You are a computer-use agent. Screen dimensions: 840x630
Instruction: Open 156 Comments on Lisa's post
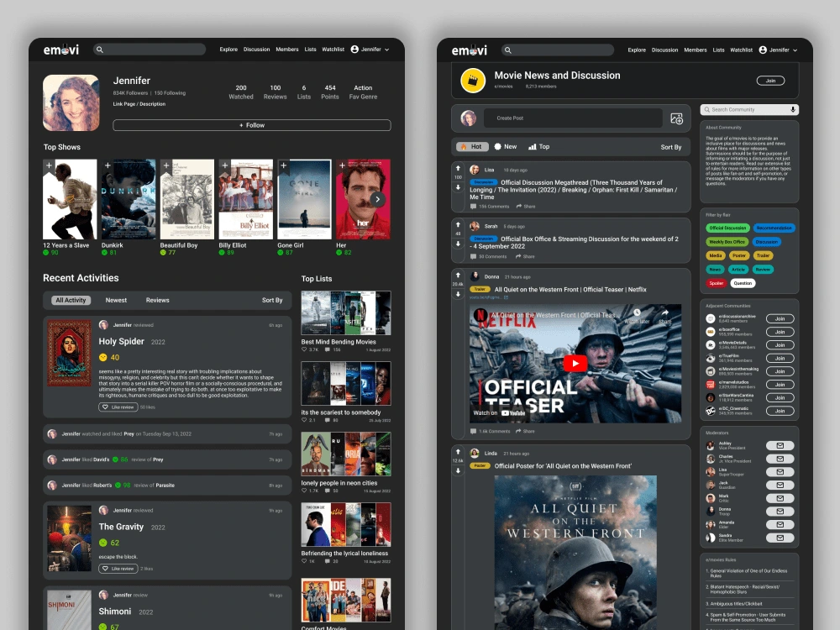point(490,207)
